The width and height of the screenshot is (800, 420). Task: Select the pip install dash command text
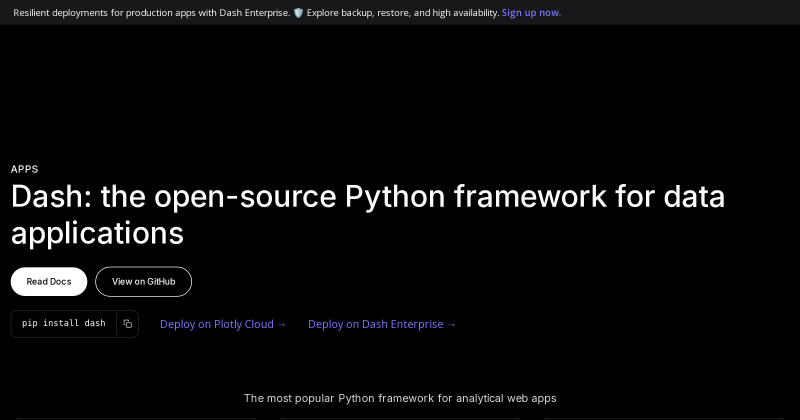point(64,323)
